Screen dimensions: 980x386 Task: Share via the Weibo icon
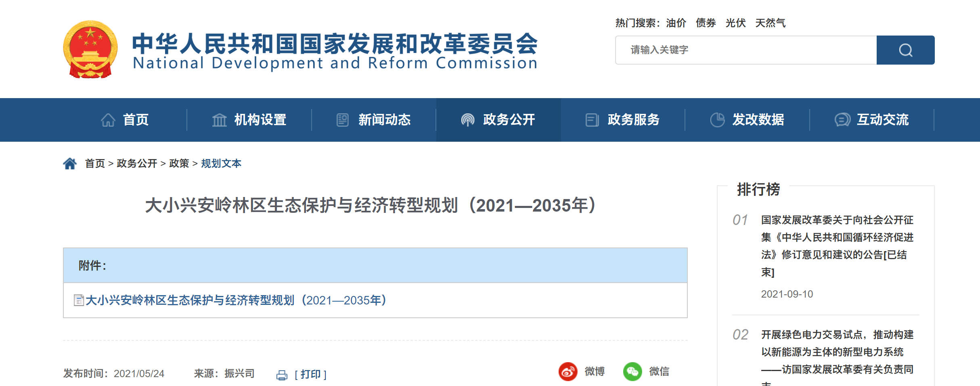[568, 371]
